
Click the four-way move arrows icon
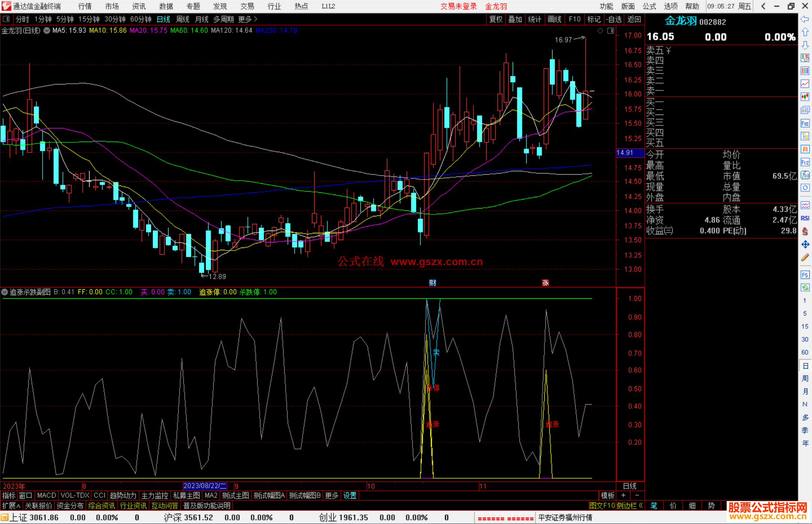(805, 245)
